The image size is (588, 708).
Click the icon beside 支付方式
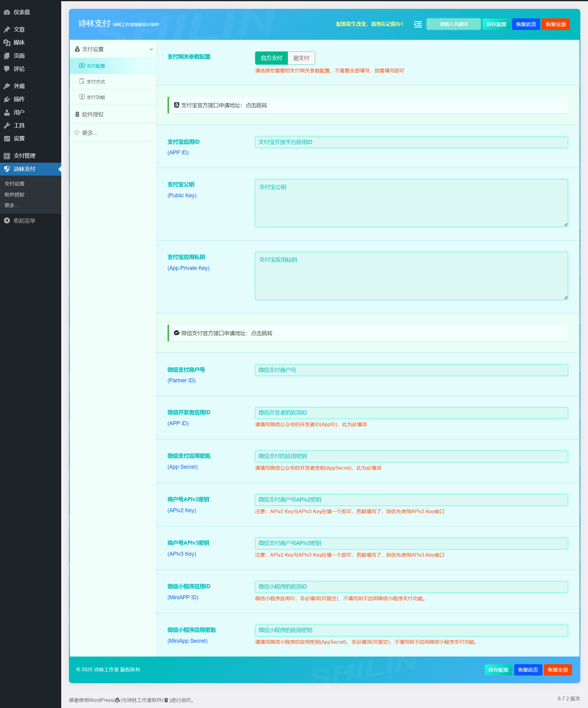82,81
